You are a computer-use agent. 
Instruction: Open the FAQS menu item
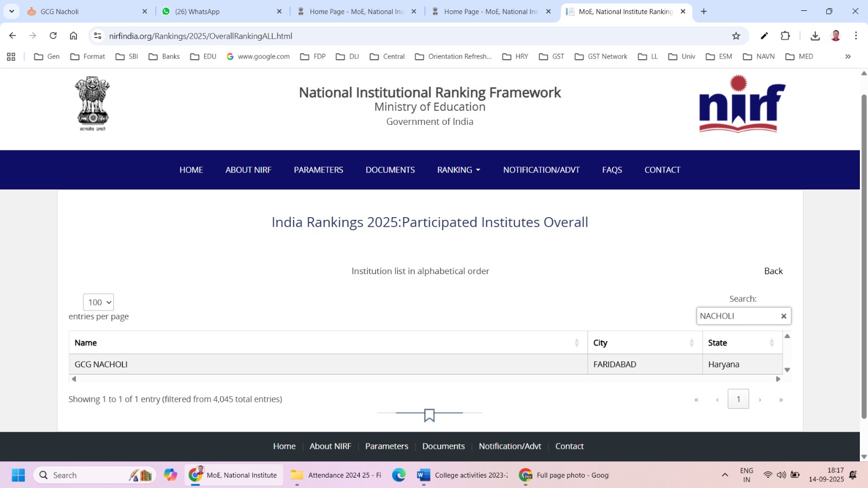coord(612,170)
